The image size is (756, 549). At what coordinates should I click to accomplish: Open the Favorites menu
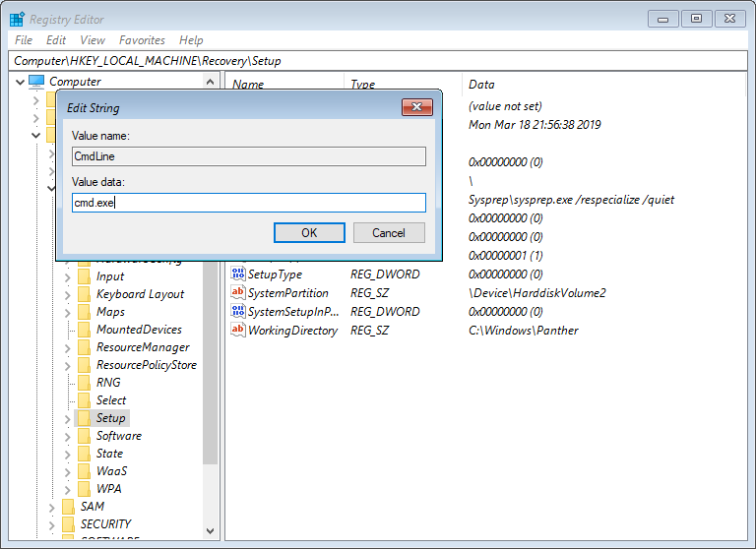[142, 40]
